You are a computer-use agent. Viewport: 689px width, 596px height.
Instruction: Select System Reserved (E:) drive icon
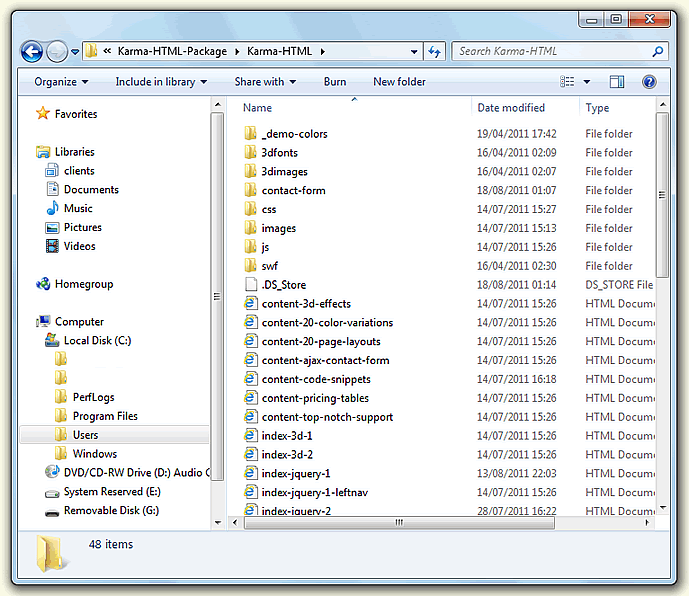tap(52, 493)
